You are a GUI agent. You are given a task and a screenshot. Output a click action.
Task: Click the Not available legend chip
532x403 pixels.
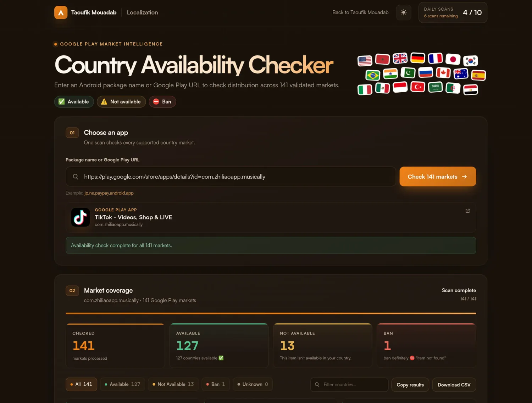point(121,102)
